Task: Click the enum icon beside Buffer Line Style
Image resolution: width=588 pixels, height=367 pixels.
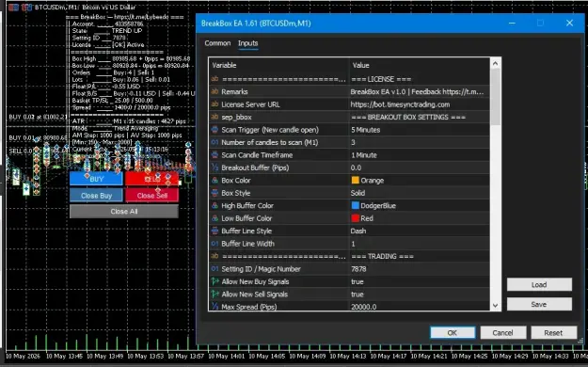Action: pos(215,231)
